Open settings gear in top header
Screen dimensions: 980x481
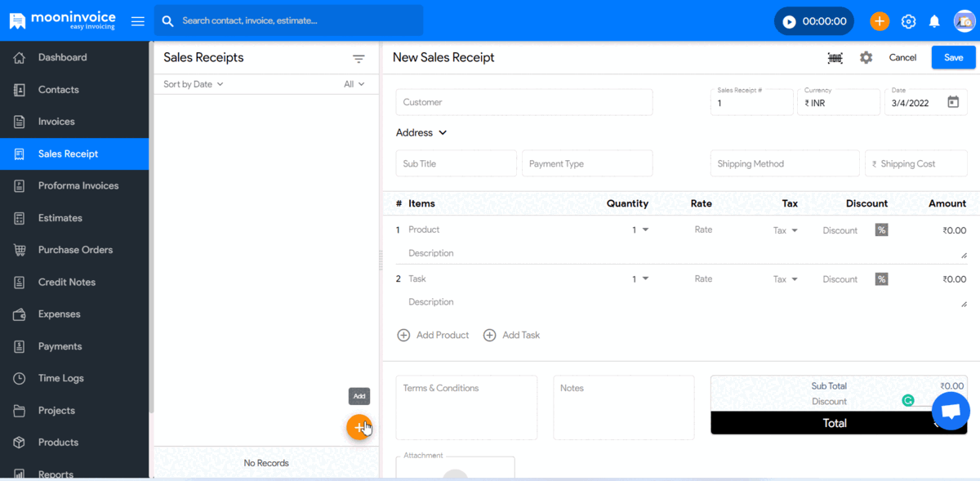point(908,21)
